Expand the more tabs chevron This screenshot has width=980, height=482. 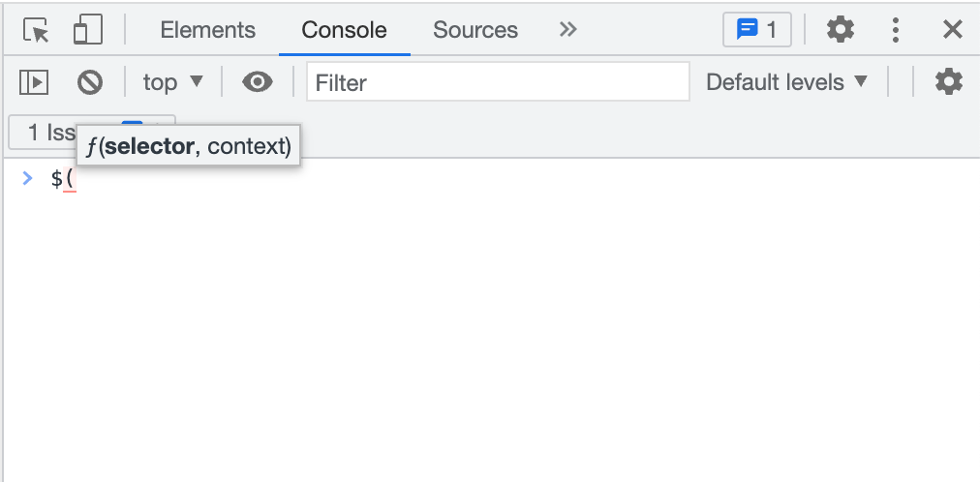point(568,30)
